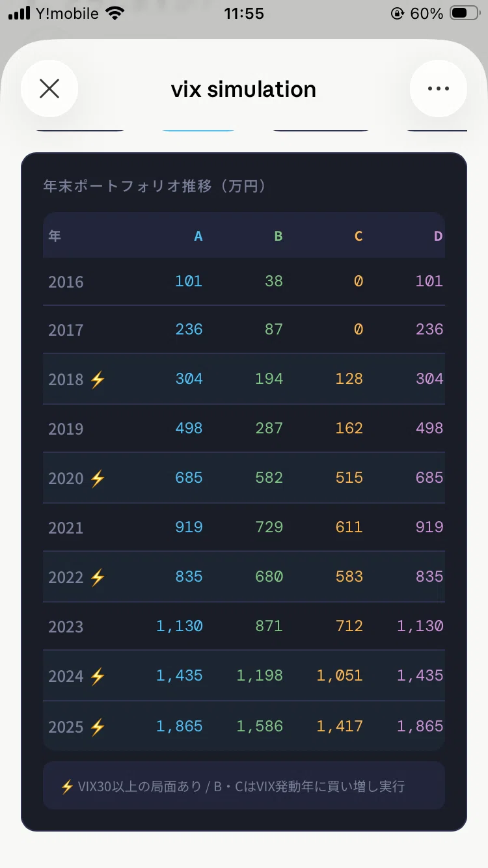
Task: Tap the Wi-Fi icon in status bar
Action: coord(115,14)
